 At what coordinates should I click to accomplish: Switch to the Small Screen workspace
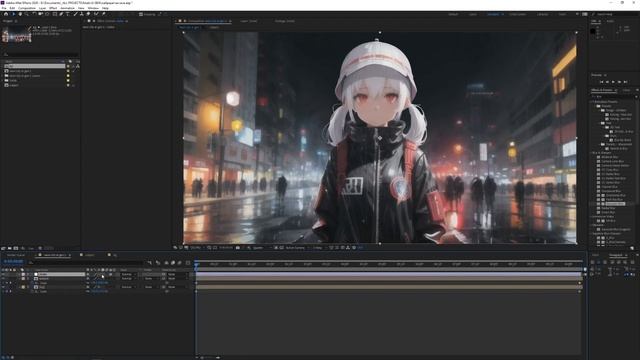click(518, 14)
